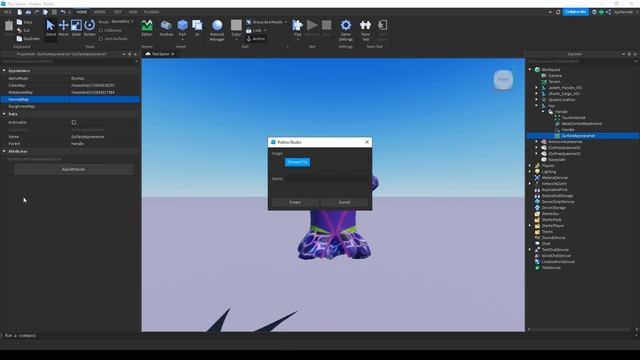Click the share icon near Collaborate
This screenshot has height=360, width=640.
pos(609,12)
